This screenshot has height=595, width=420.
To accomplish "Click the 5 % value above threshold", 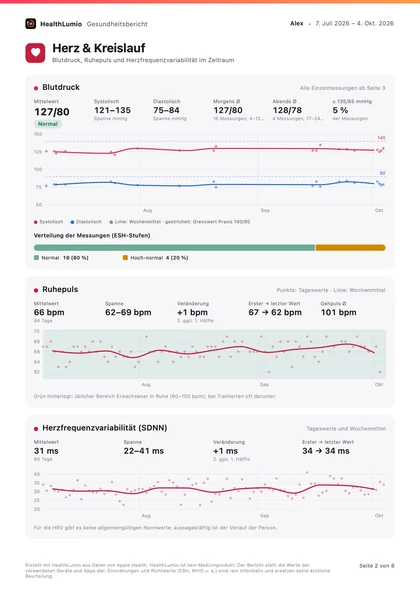I will click(340, 110).
